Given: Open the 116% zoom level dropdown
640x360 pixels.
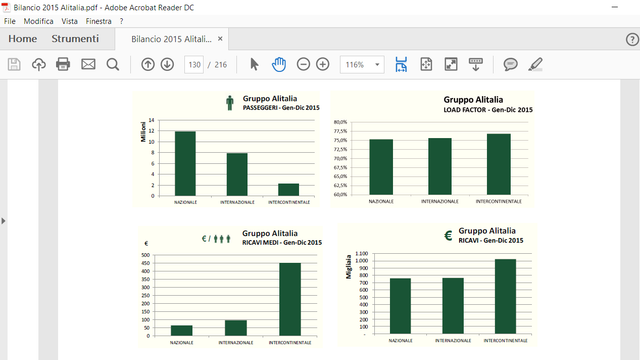Looking at the screenshot, I should point(362,64).
